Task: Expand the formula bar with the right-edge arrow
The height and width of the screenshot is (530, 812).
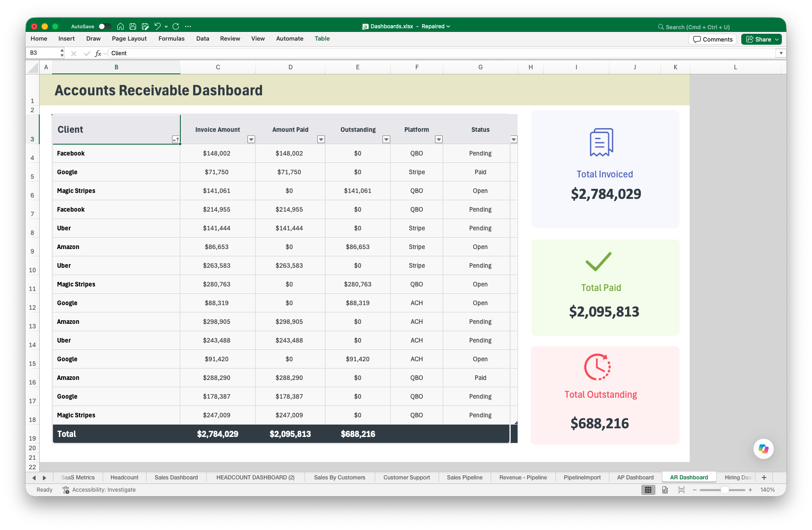Action: pos(781,53)
